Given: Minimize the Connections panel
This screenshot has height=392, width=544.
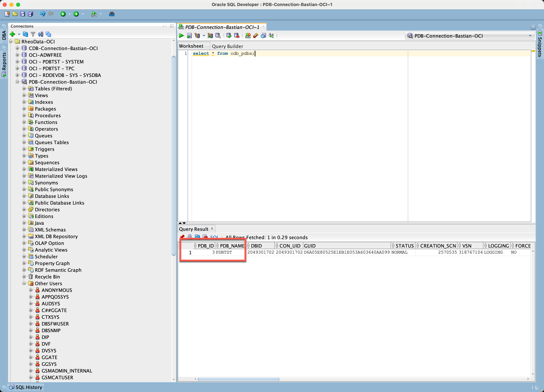Looking at the screenshot, I should click(x=172, y=26).
